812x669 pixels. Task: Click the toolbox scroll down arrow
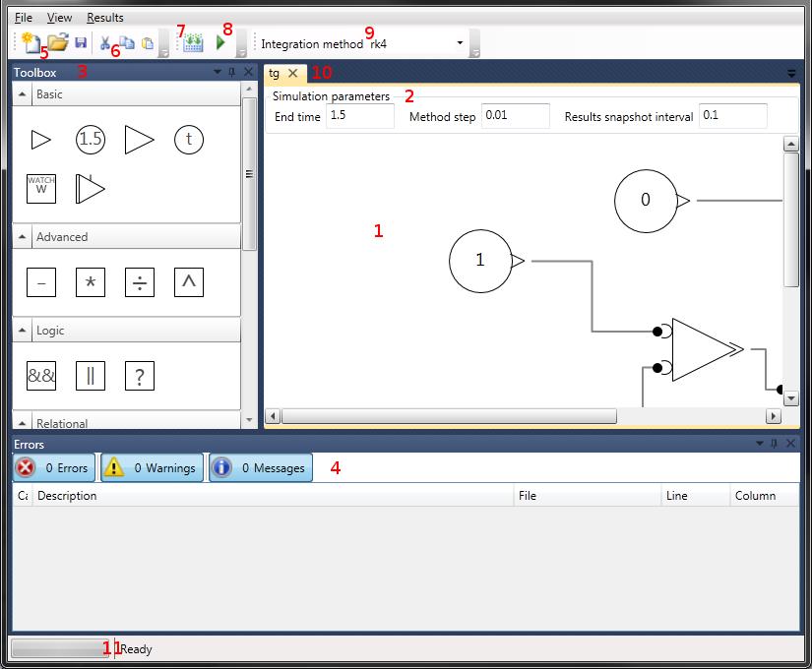[x=250, y=420]
